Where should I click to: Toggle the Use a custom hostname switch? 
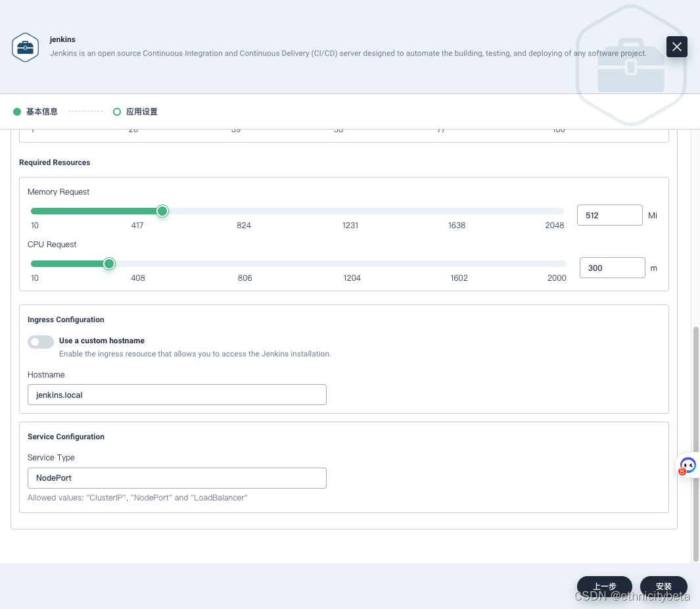coord(41,342)
